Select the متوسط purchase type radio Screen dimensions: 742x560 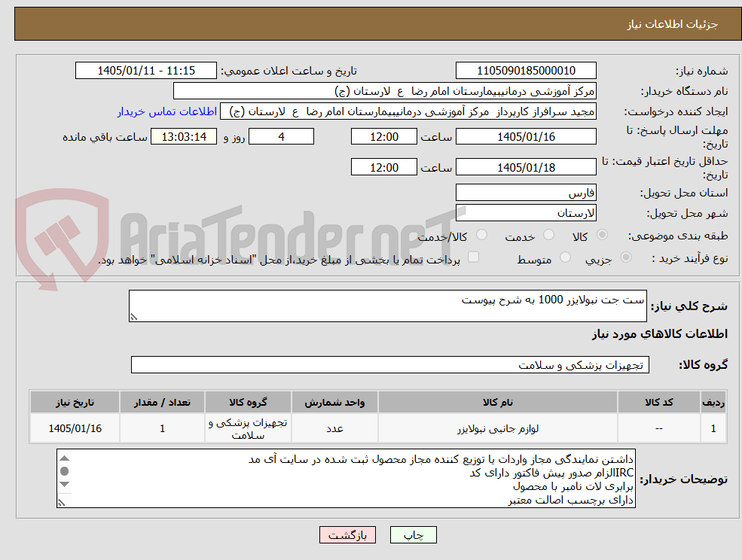click(x=565, y=257)
